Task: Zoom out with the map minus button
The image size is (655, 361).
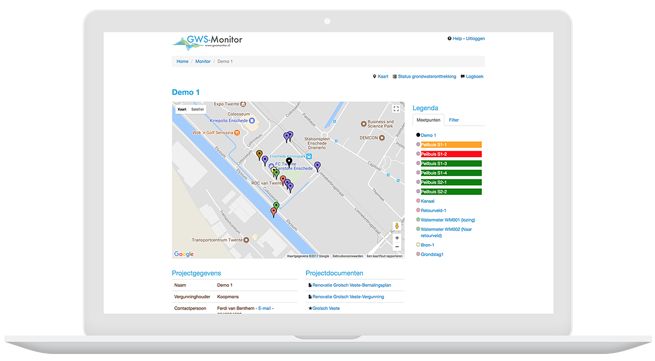Action: [397, 247]
